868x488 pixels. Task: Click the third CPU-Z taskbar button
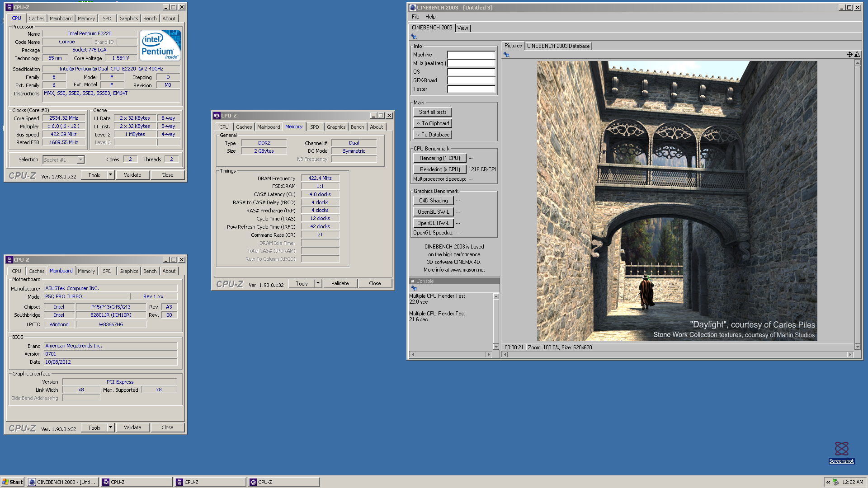pos(283,482)
